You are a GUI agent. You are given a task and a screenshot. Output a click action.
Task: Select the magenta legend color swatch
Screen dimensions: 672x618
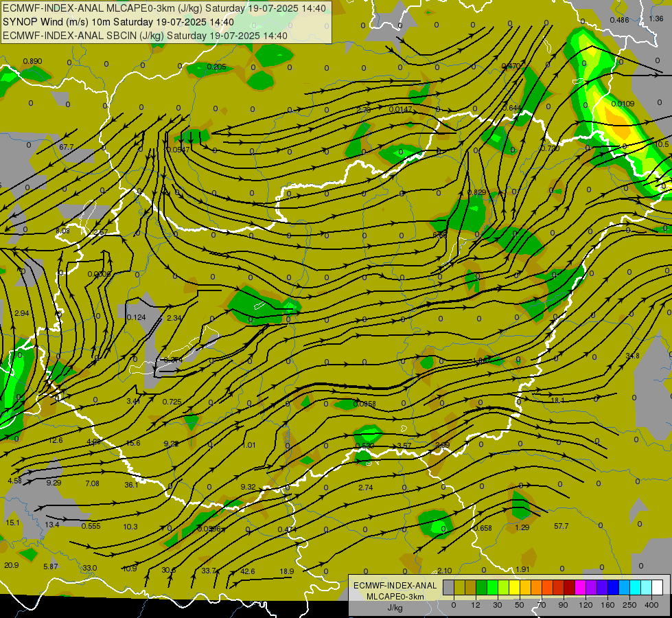coord(580,587)
